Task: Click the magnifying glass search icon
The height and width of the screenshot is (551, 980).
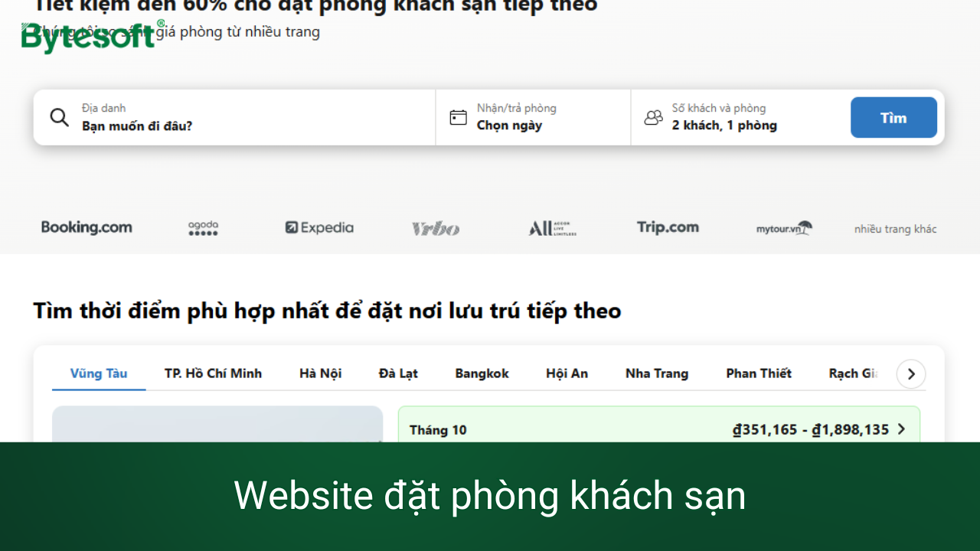Action: coord(59,117)
